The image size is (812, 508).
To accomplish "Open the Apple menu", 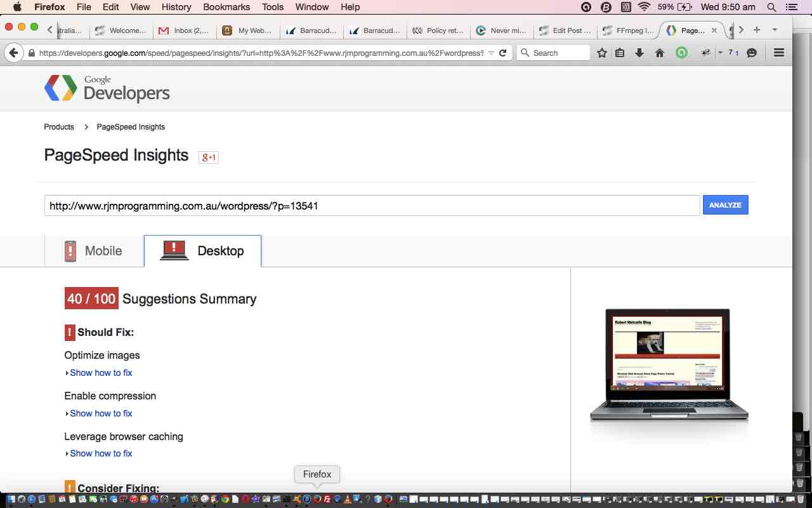I will (x=17, y=7).
